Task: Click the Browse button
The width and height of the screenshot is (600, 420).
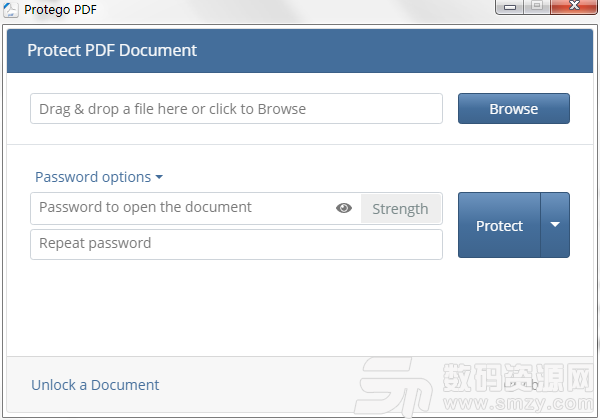Action: click(x=514, y=109)
